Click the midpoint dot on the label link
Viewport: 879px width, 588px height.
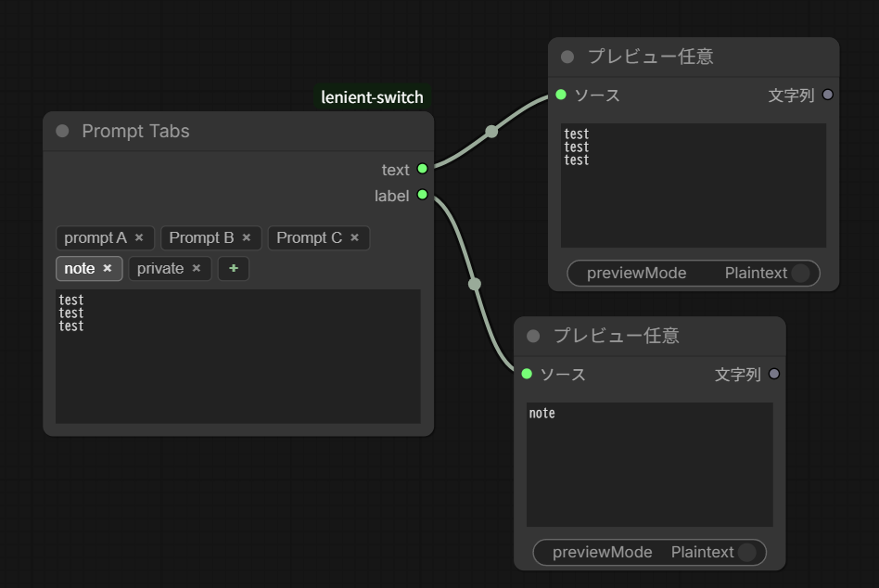point(474,284)
